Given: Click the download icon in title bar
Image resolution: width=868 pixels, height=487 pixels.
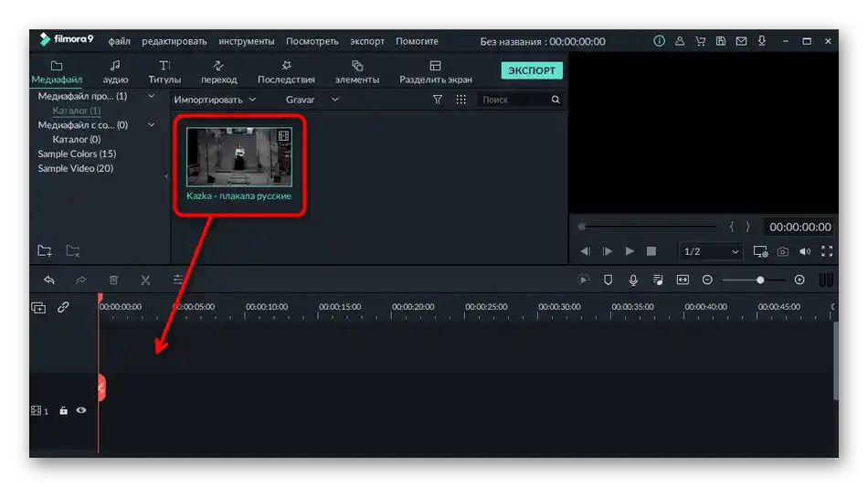Looking at the screenshot, I should [762, 40].
